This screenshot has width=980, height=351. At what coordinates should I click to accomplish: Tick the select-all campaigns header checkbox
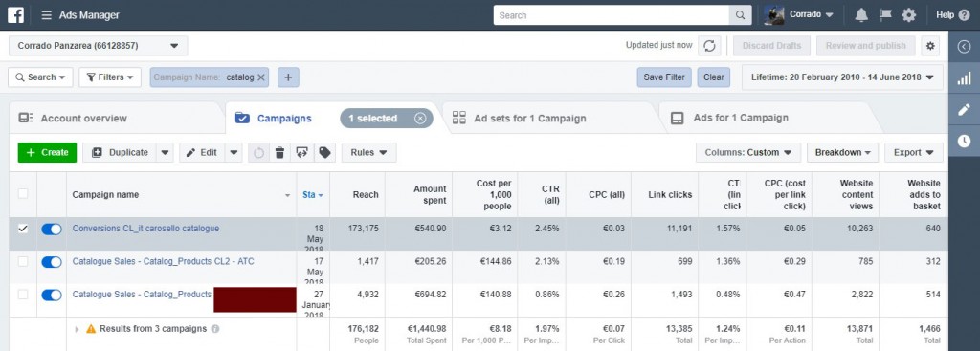[23, 194]
